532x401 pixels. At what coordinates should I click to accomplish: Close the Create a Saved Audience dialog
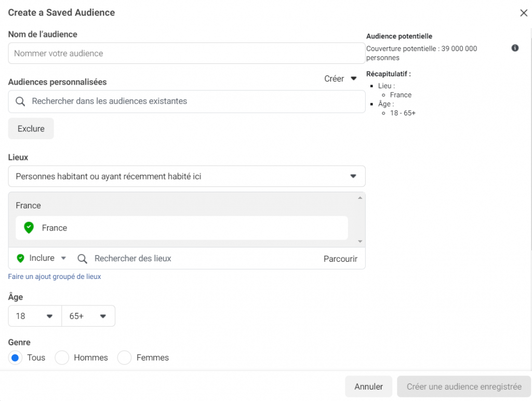coord(523,13)
